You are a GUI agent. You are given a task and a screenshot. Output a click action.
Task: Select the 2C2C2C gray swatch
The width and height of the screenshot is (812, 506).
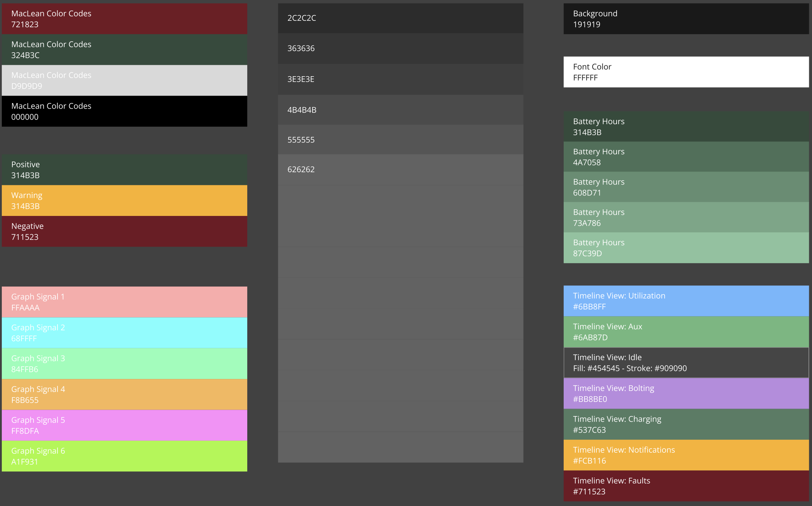[400, 18]
